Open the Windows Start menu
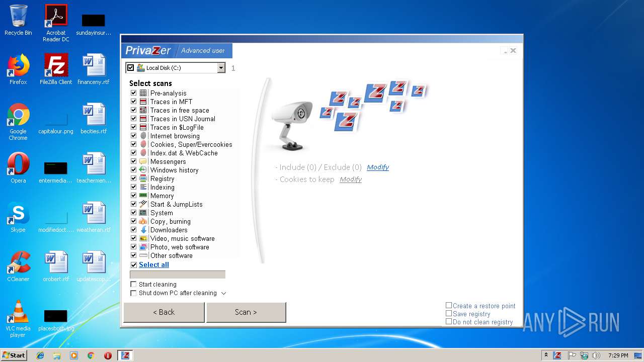The image size is (644, 362). [x=14, y=355]
